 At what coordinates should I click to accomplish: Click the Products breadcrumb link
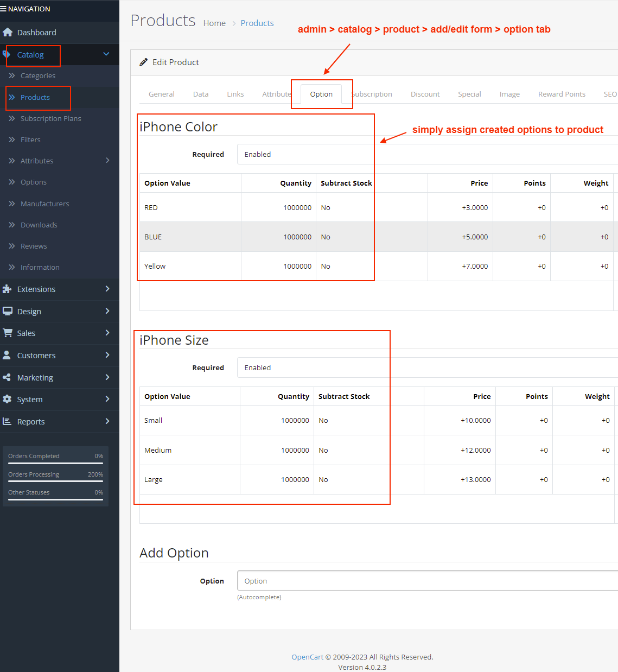(257, 23)
